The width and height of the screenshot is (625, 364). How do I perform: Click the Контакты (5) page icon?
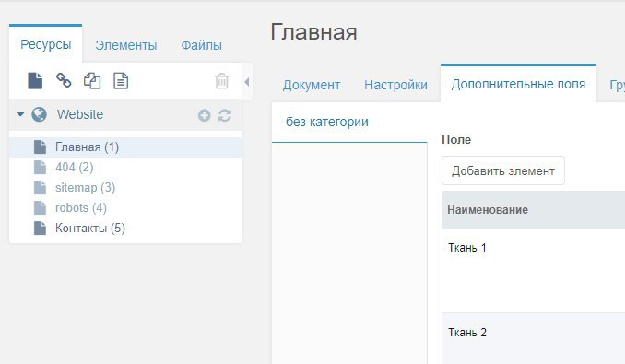(x=40, y=229)
